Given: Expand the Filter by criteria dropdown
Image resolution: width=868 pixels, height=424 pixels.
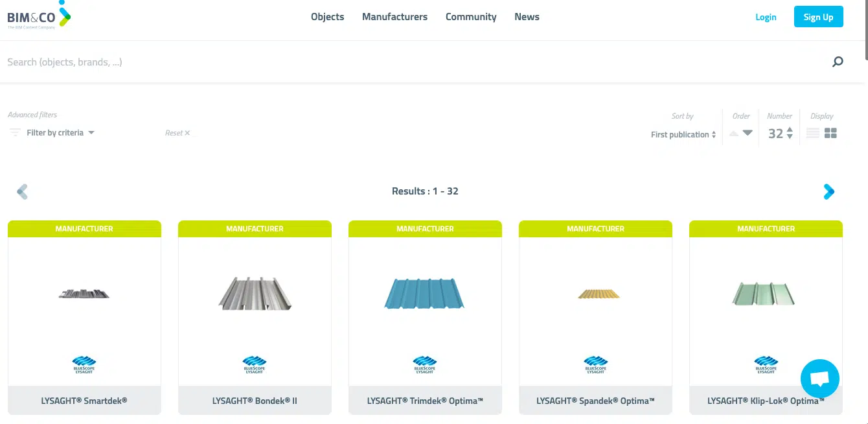Looking at the screenshot, I should click(58, 132).
